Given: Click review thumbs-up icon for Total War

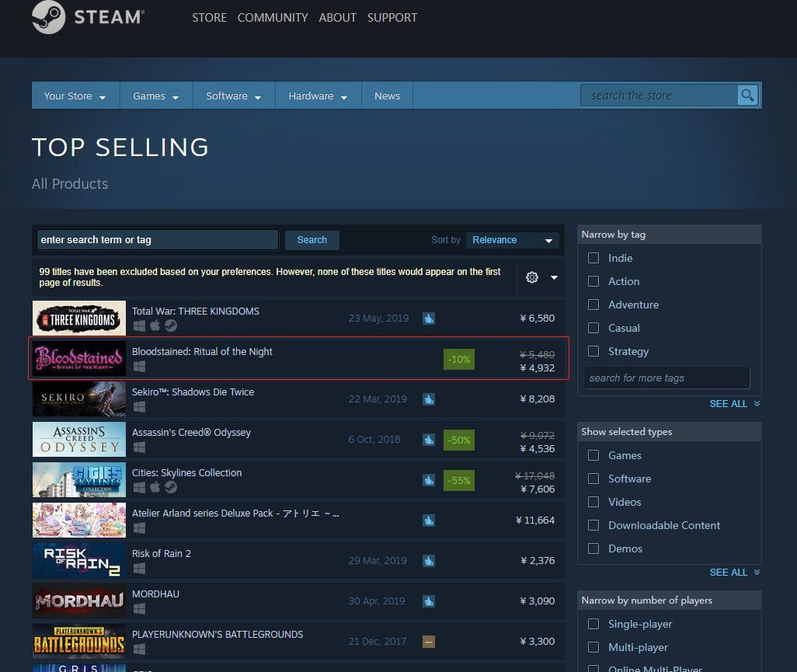Looking at the screenshot, I should point(429,319).
